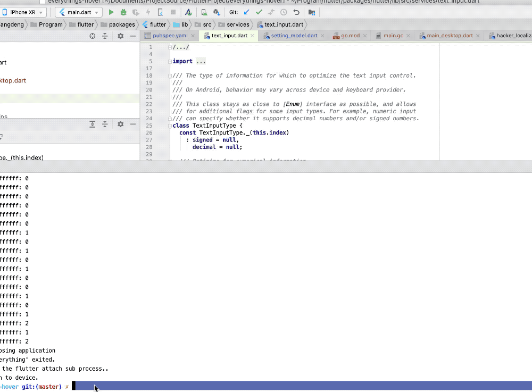The image size is (532, 392).
Task: Expand all in the structure panel header
Action: tap(92, 124)
